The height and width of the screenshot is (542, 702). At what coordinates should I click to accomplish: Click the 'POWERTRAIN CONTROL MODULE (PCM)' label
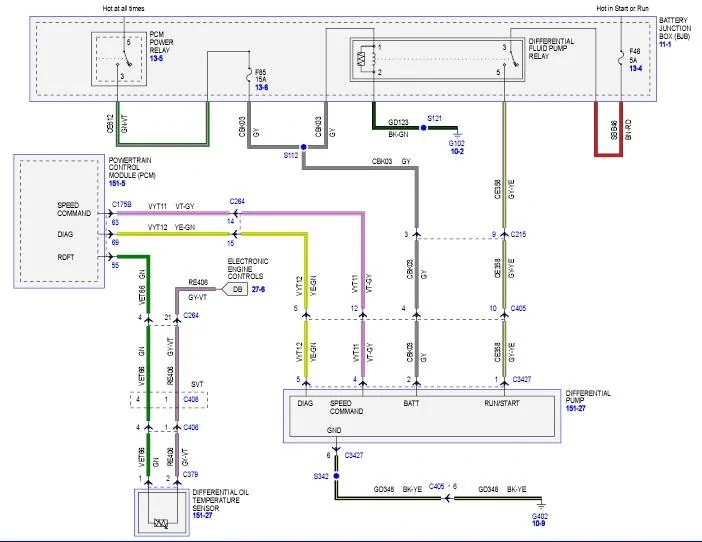(132, 168)
